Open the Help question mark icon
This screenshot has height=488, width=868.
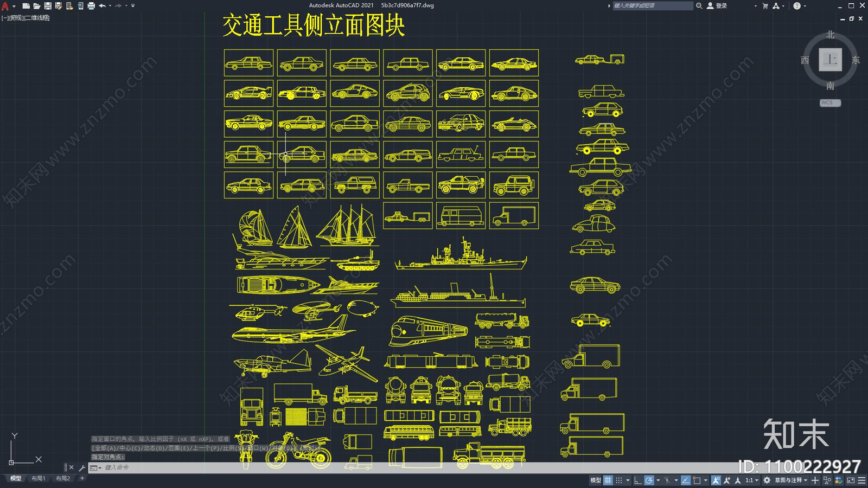point(796,5)
